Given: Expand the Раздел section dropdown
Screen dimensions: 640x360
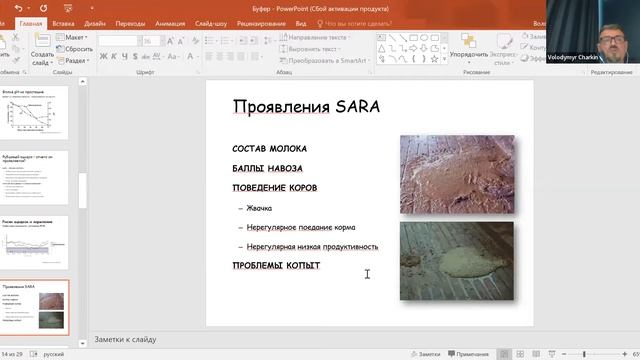Looking at the screenshot, I should point(74,60).
